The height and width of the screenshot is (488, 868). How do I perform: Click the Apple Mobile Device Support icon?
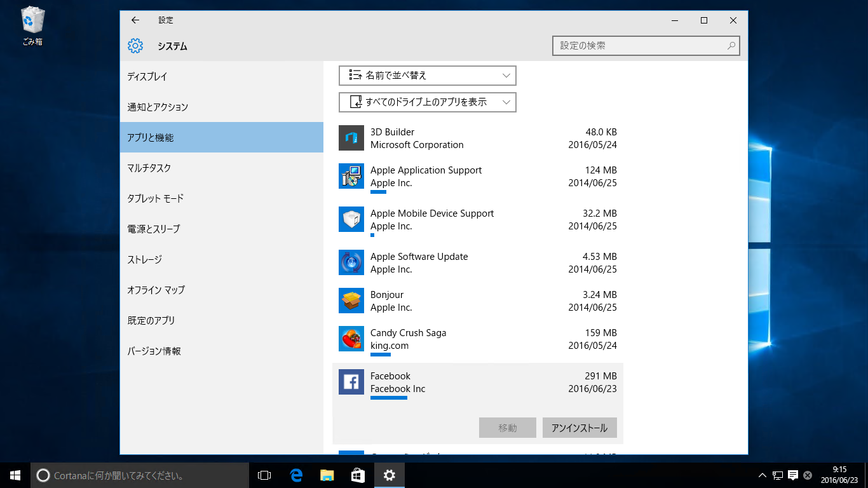pyautogui.click(x=351, y=219)
